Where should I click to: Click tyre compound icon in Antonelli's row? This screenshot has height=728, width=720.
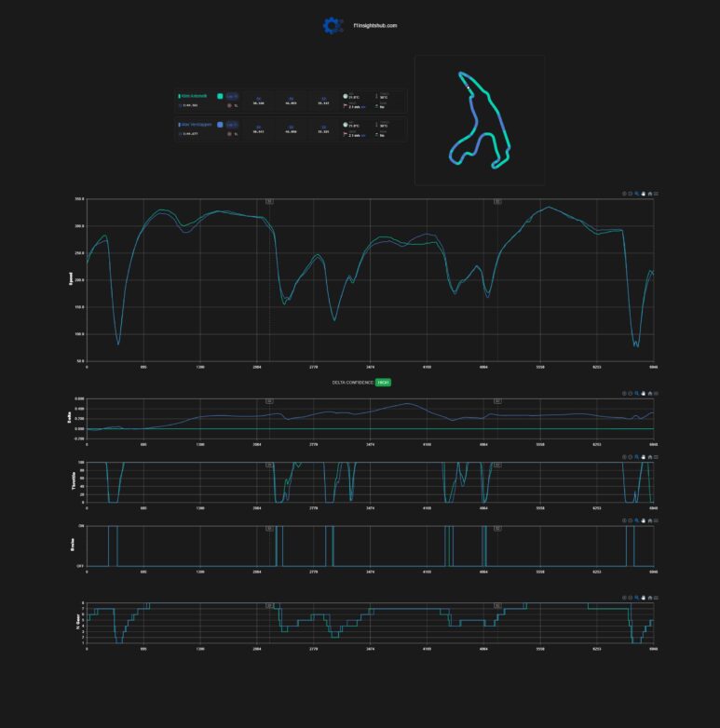(x=229, y=106)
